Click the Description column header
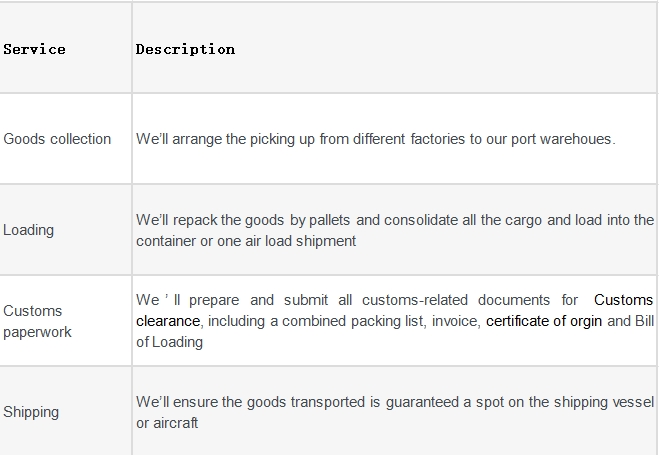This screenshot has height=455, width=659. (185, 50)
